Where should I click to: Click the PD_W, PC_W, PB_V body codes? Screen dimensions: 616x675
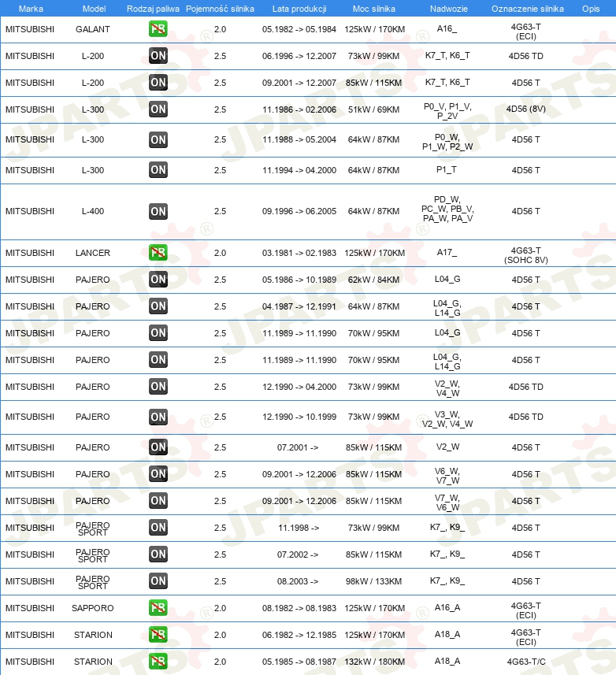coord(447,209)
